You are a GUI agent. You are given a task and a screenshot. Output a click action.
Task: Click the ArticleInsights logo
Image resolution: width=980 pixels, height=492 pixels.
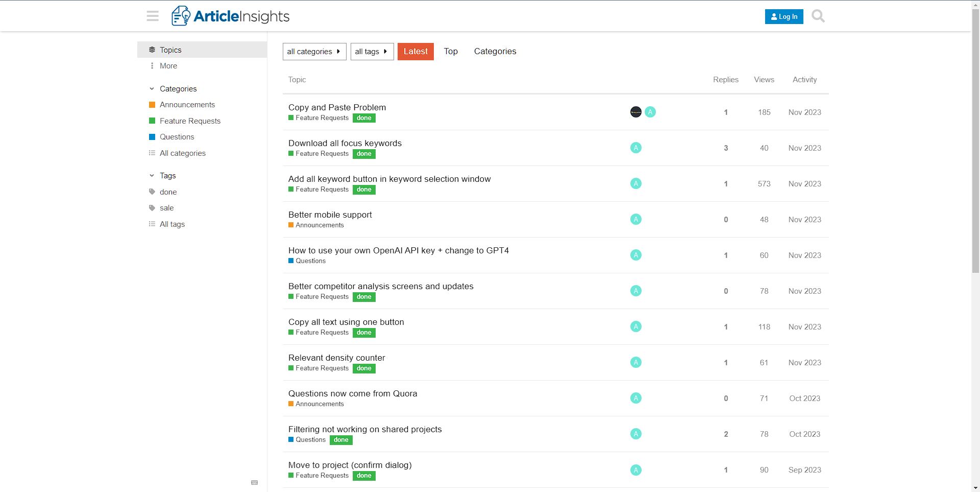click(230, 16)
